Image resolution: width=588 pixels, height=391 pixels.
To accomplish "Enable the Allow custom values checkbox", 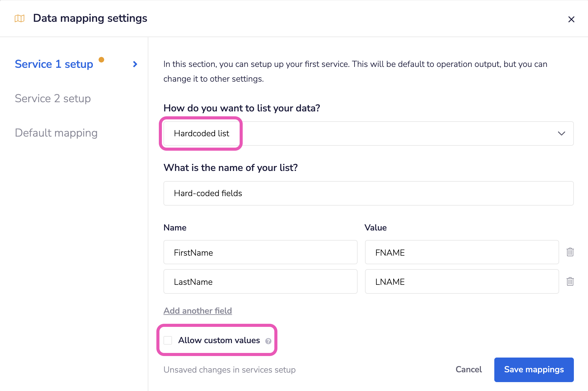I will pyautogui.click(x=168, y=340).
